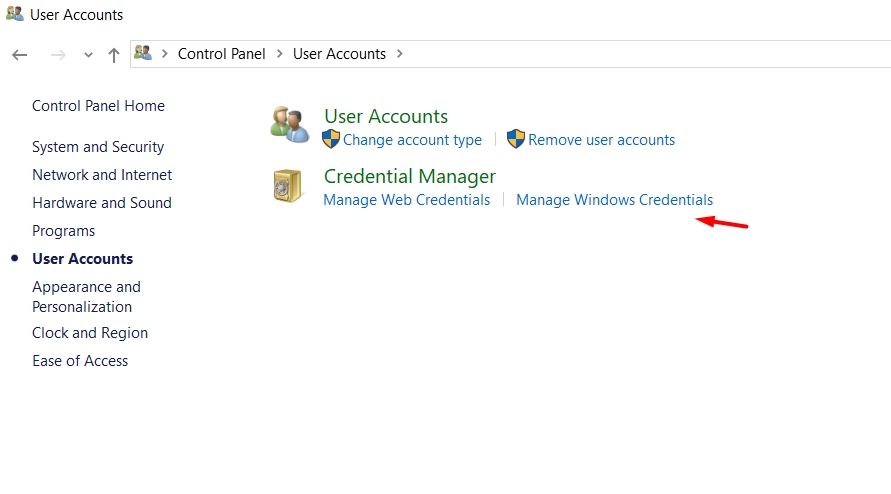
Task: Open the User Accounts green heading
Action: point(386,116)
